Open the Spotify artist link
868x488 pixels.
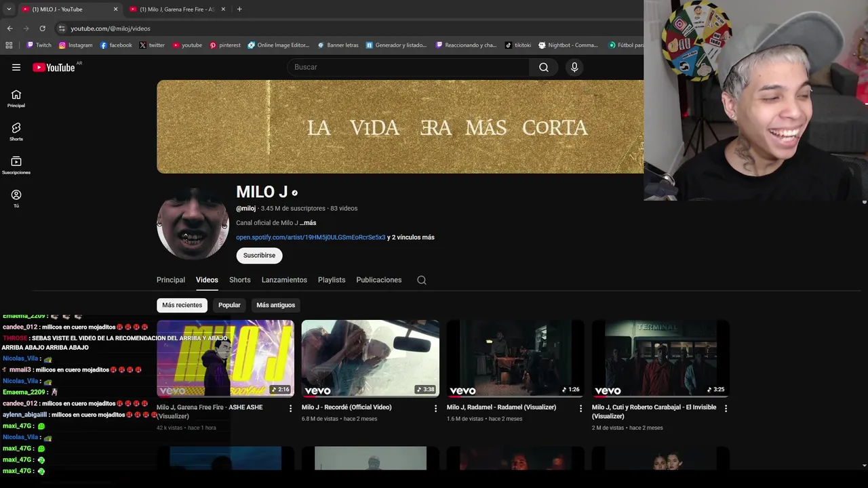tap(311, 237)
